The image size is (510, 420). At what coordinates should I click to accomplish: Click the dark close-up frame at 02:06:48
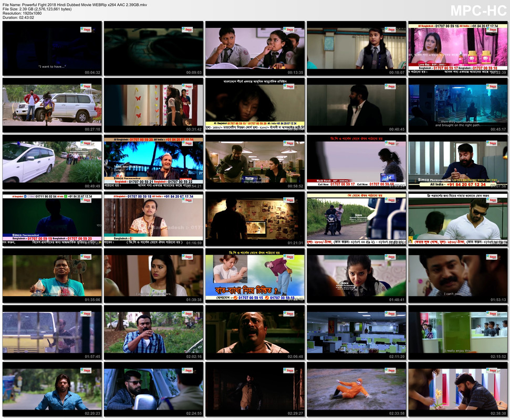click(255, 332)
